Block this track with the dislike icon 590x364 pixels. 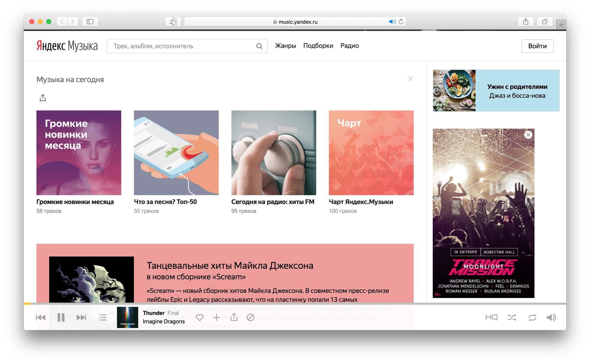coord(250,317)
